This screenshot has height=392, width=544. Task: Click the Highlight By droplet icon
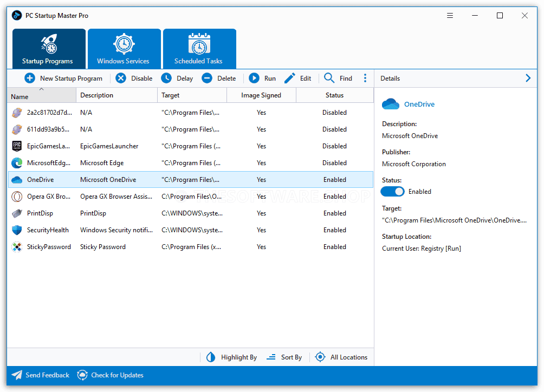coord(211,357)
